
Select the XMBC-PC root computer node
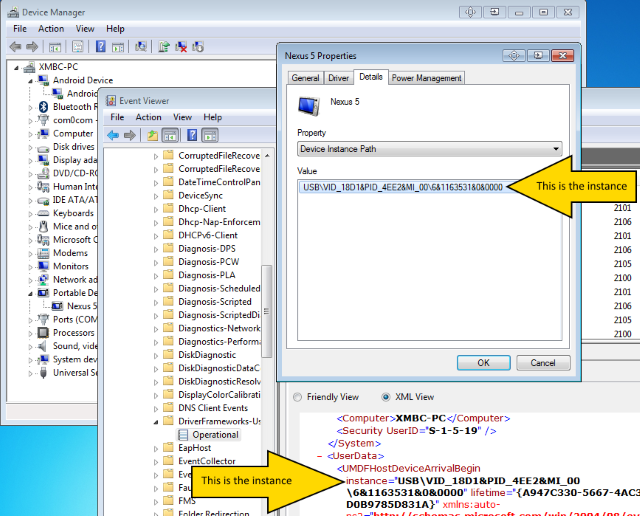pyautogui.click(x=58, y=67)
